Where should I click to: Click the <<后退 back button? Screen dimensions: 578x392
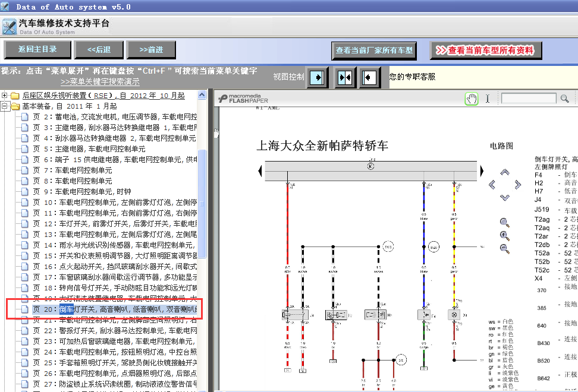(99, 50)
